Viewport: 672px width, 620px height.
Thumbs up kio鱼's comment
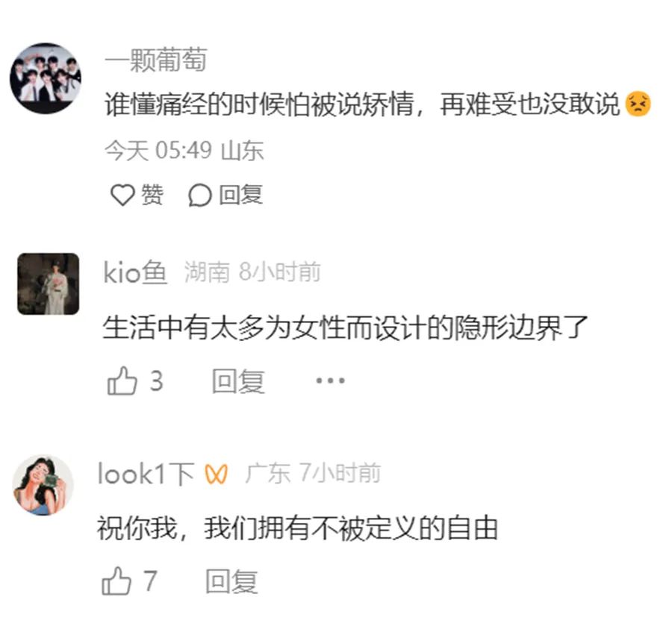coord(122,381)
